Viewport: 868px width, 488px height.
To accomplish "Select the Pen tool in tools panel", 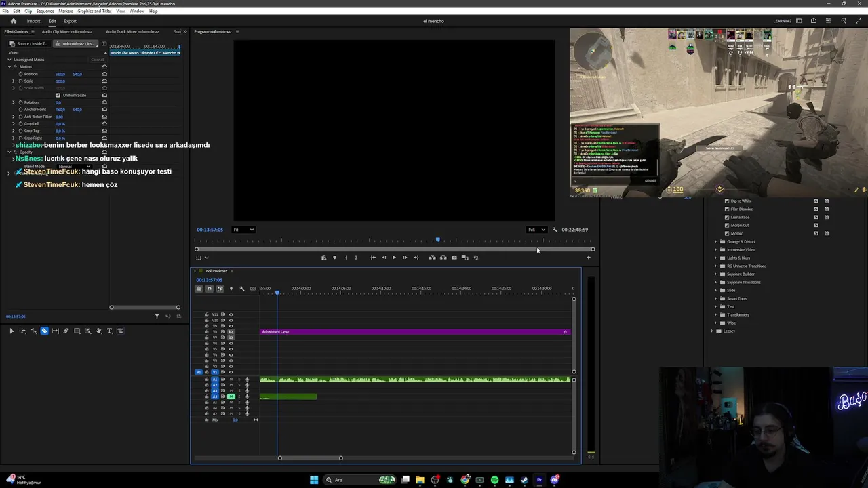I will click(66, 331).
